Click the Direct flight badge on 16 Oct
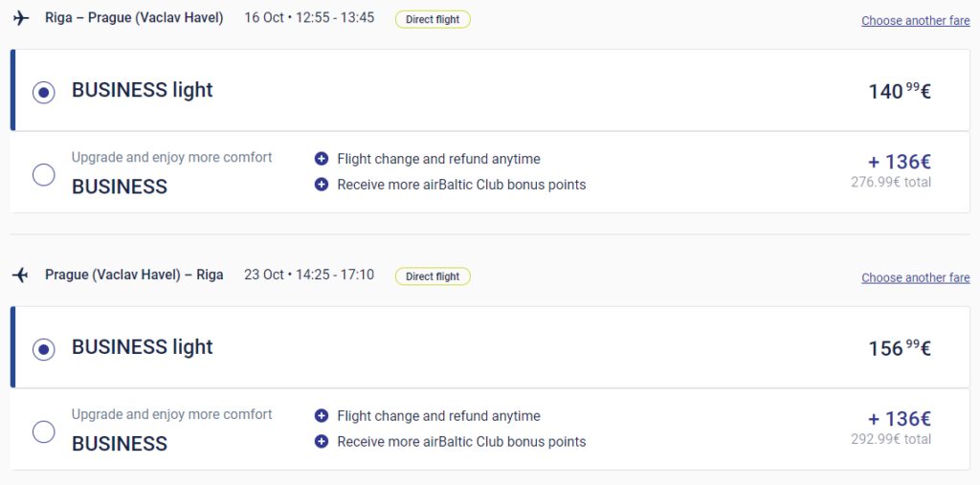The width and height of the screenshot is (980, 485). [x=433, y=19]
